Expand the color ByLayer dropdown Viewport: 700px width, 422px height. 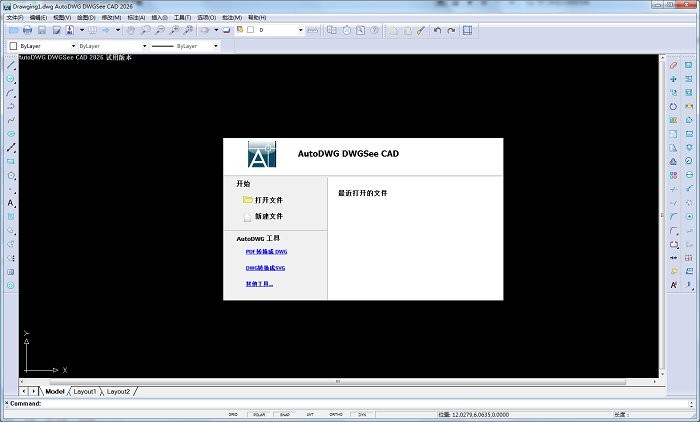pyautogui.click(x=73, y=46)
